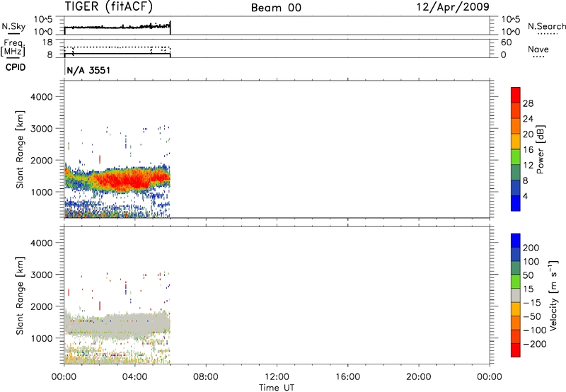Click the '4' tick on Power color bar
566x392 pixels.
525,196
